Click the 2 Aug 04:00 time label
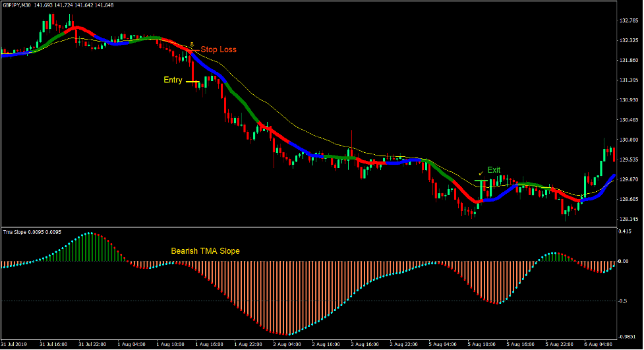This screenshot has height=350, width=644. tap(287, 344)
